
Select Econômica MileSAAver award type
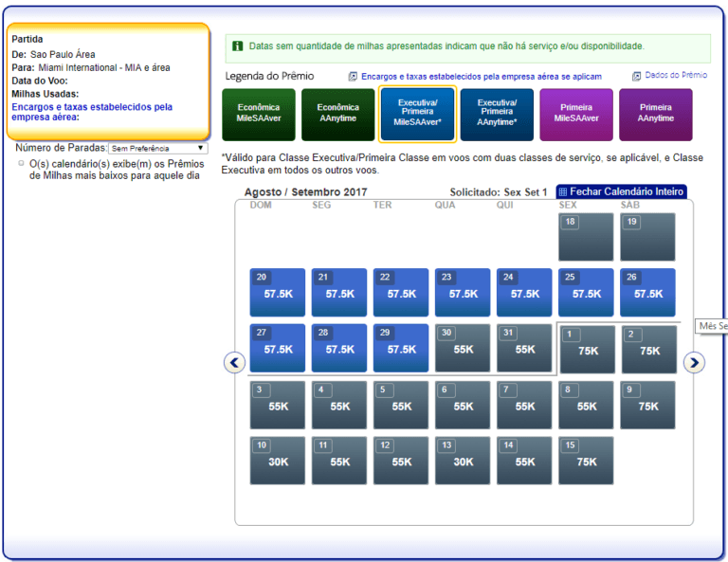259,114
